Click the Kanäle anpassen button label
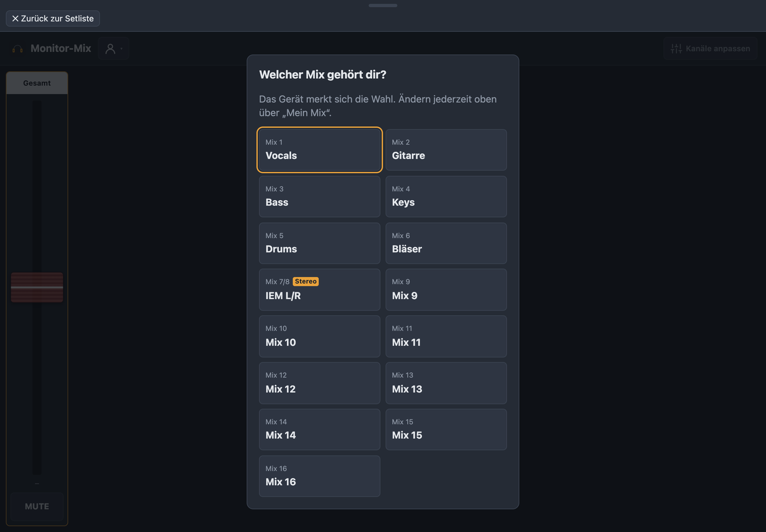 click(718, 49)
